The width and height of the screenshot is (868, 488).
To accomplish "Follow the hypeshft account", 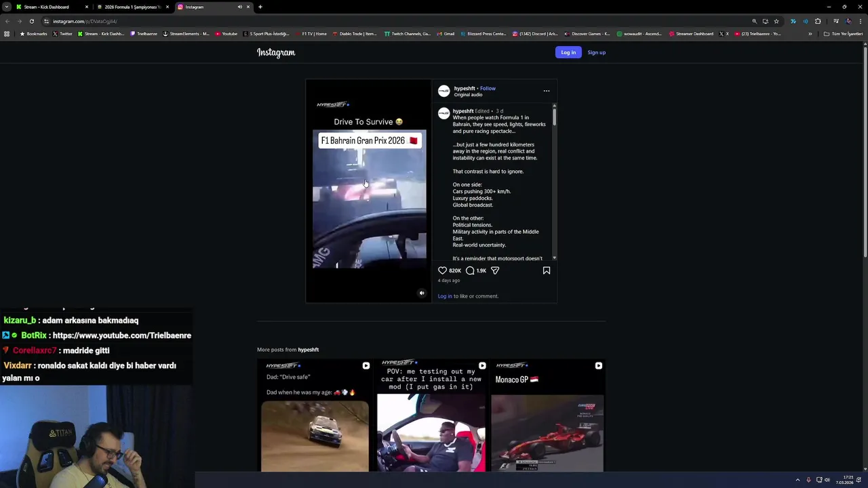I will coord(488,88).
